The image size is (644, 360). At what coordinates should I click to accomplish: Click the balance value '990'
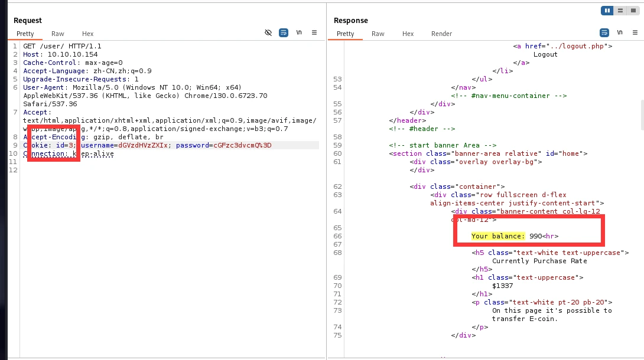(x=535, y=236)
